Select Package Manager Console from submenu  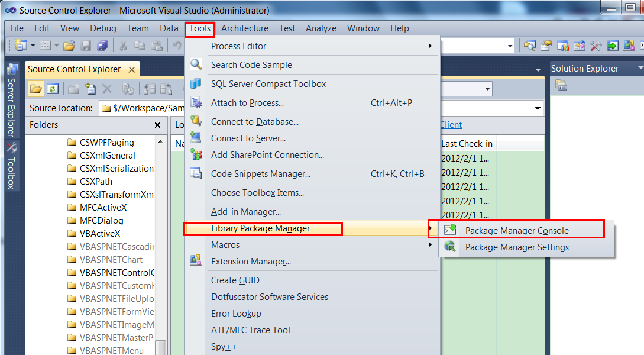[516, 231]
